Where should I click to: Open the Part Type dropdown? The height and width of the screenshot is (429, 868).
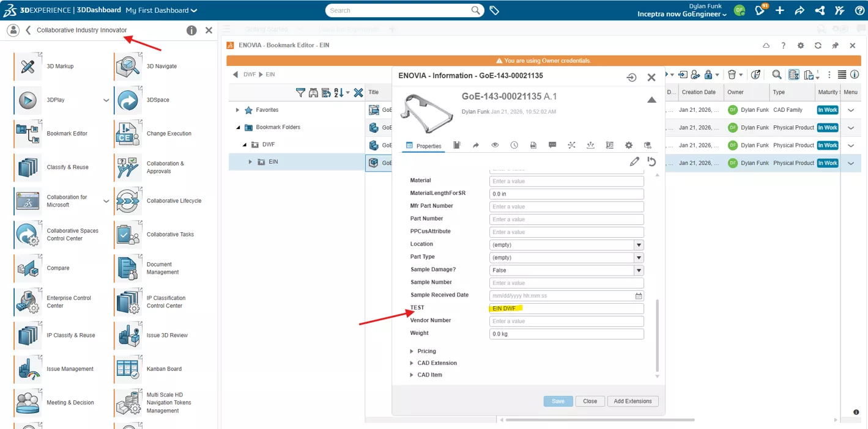click(x=639, y=257)
